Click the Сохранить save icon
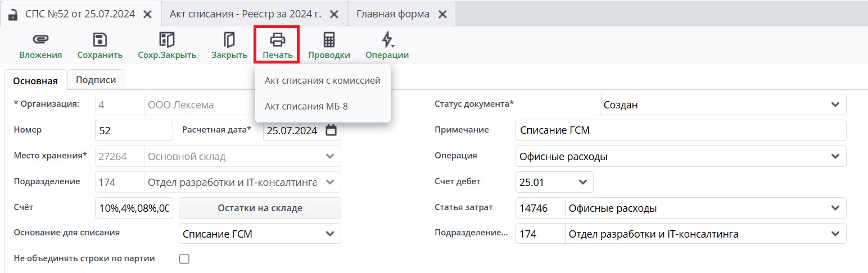The width and height of the screenshot is (868, 273). 100,40
